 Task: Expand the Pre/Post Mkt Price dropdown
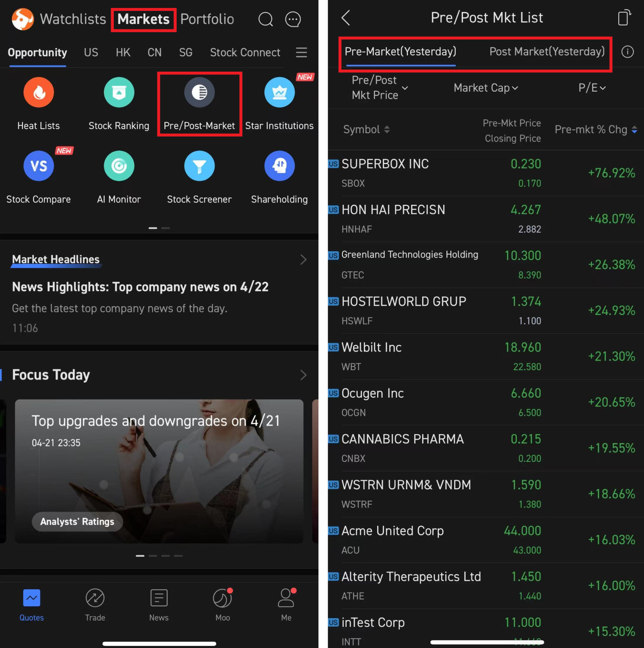coord(380,88)
